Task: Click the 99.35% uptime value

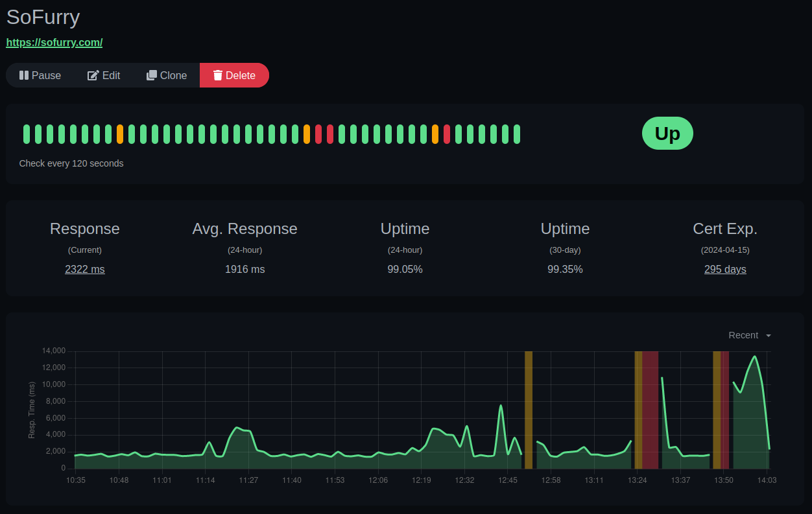Action: tap(566, 269)
